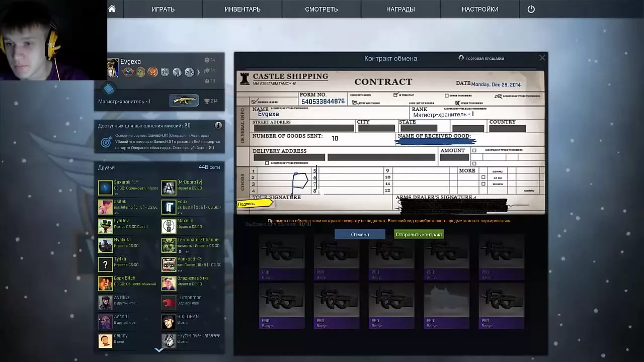Open Nyakuta friend avatar
The image size is (644, 362).
[105, 245]
